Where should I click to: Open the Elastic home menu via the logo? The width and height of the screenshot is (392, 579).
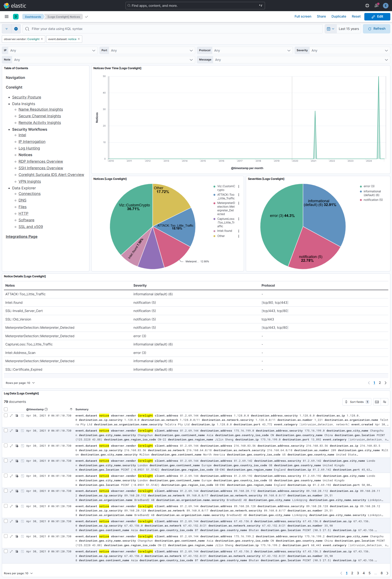click(6, 6)
